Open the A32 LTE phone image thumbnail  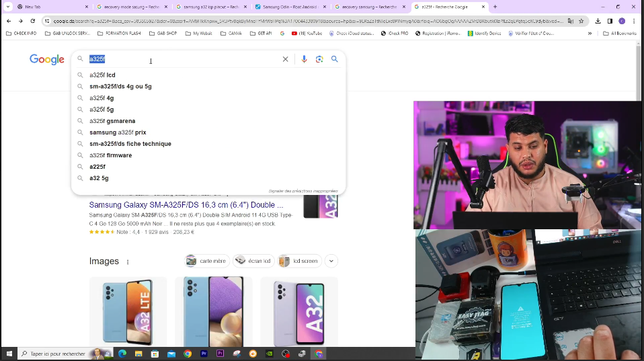click(x=128, y=312)
